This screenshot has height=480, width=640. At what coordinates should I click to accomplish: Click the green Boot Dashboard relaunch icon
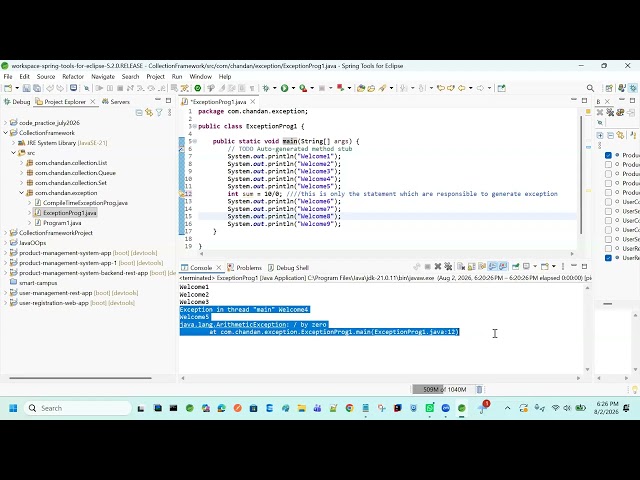(198, 88)
